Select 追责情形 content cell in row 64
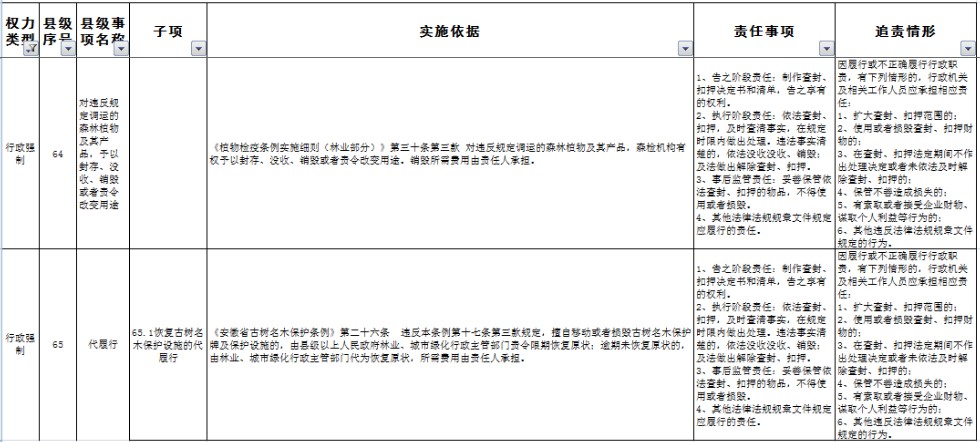The image size is (980, 442). (906, 154)
